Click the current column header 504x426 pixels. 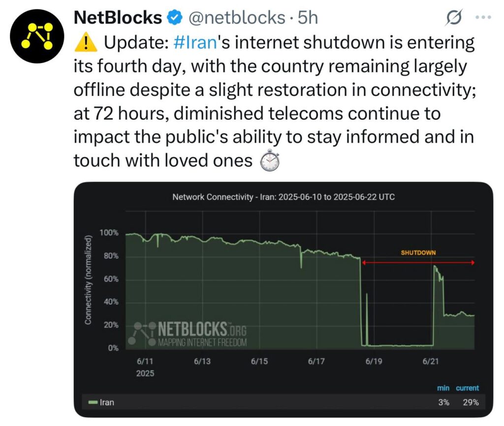tap(468, 388)
